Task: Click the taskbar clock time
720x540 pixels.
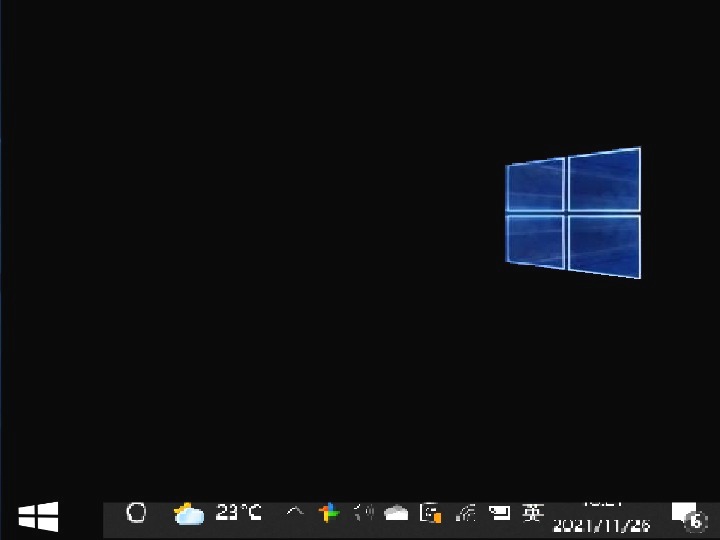Action: (x=602, y=503)
